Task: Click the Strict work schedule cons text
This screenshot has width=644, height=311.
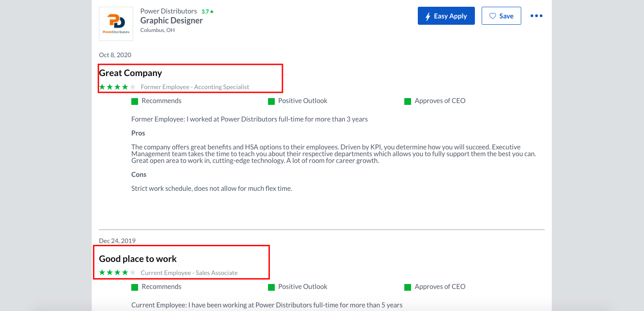Action: click(212, 189)
